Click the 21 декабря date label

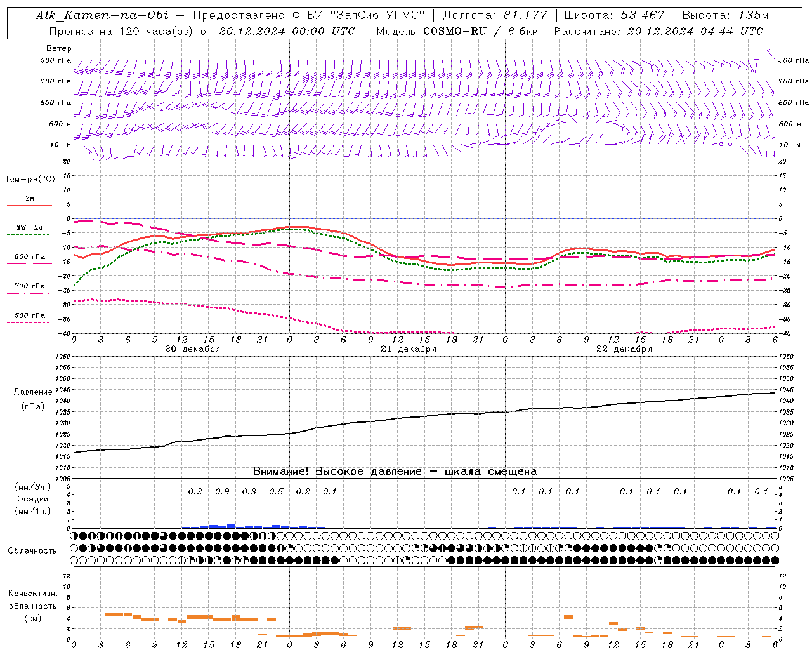tap(408, 349)
